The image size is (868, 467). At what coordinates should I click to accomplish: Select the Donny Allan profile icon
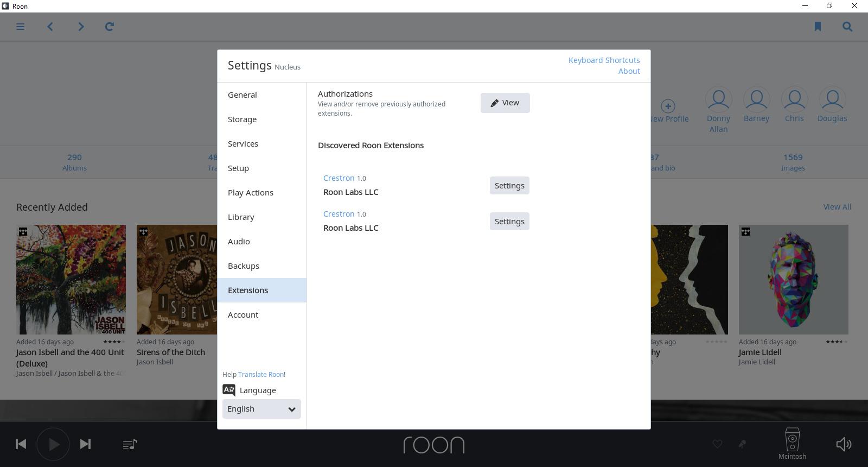[718, 100]
